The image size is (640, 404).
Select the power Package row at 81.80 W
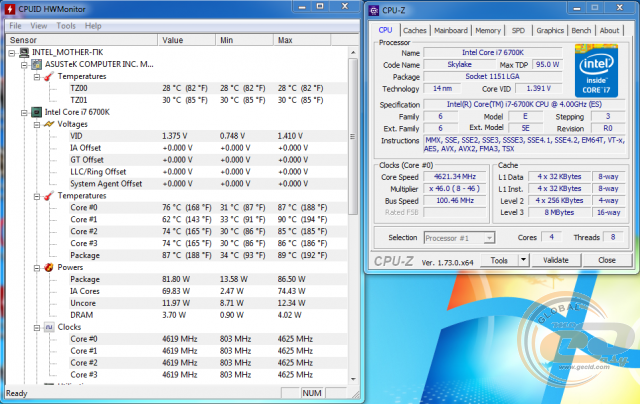click(208, 279)
